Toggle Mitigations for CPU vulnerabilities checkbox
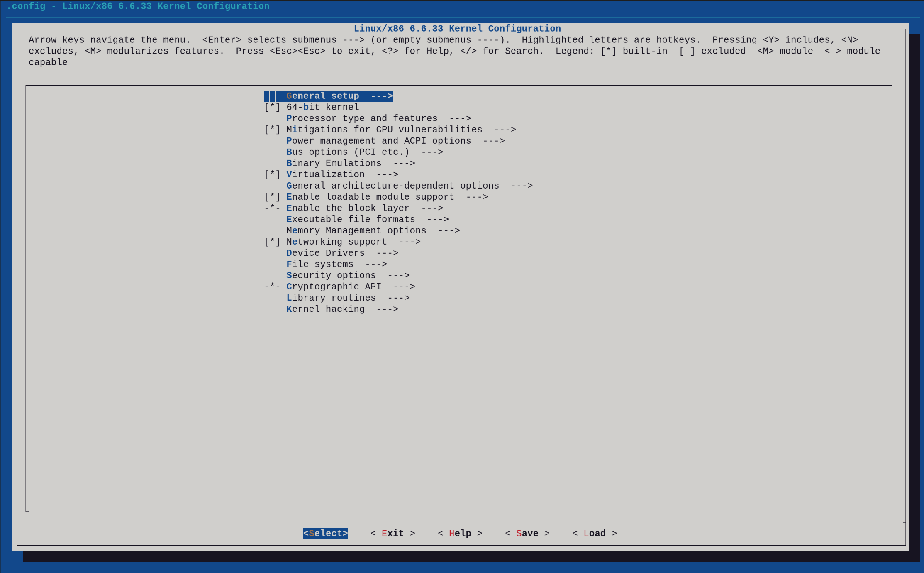 point(272,130)
